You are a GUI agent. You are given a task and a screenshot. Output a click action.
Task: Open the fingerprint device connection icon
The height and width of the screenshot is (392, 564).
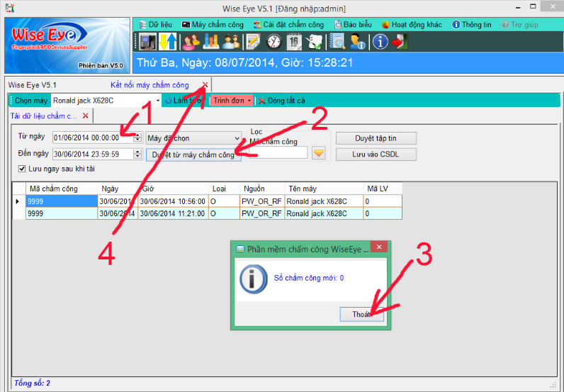147,42
